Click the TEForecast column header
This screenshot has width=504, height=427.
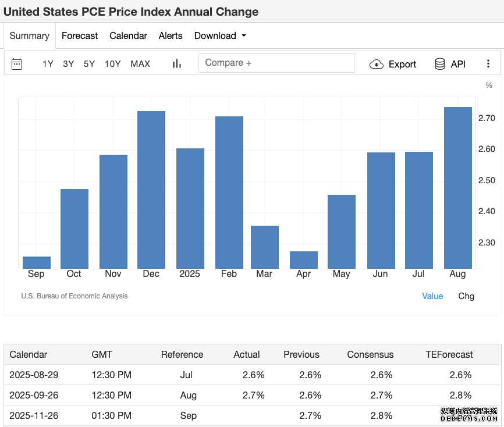[449, 354]
